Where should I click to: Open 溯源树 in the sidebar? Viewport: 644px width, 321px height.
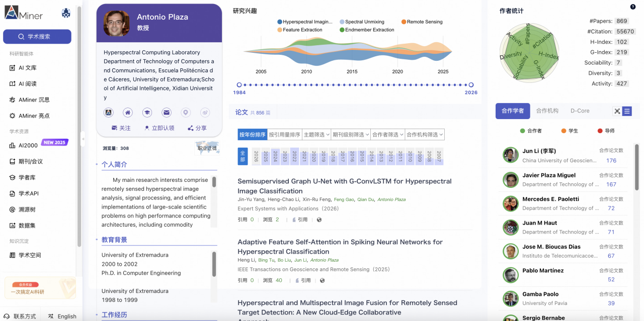click(23, 209)
